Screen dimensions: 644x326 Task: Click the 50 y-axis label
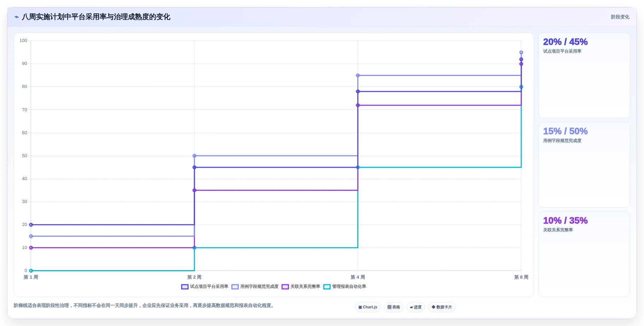point(24,156)
